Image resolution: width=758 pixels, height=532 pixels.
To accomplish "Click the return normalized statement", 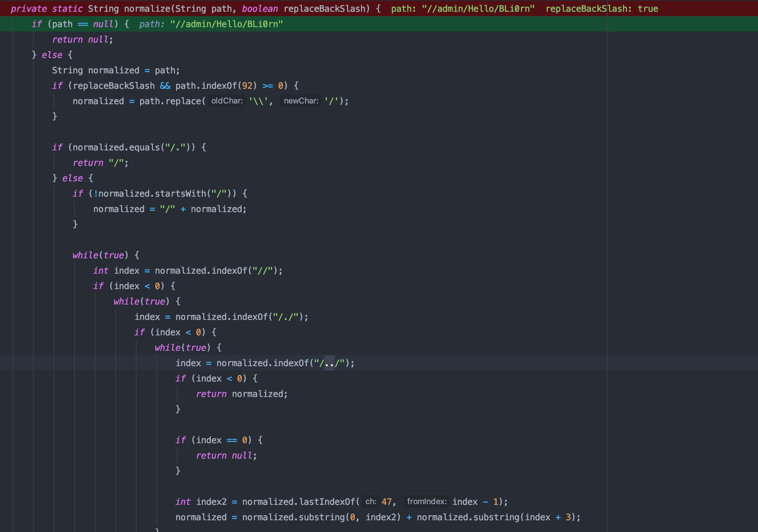I will point(241,394).
